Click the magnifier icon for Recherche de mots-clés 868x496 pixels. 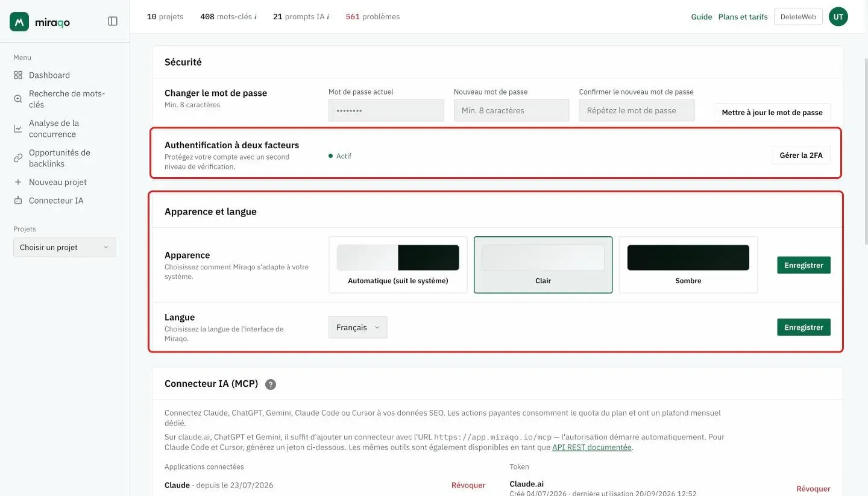18,99
